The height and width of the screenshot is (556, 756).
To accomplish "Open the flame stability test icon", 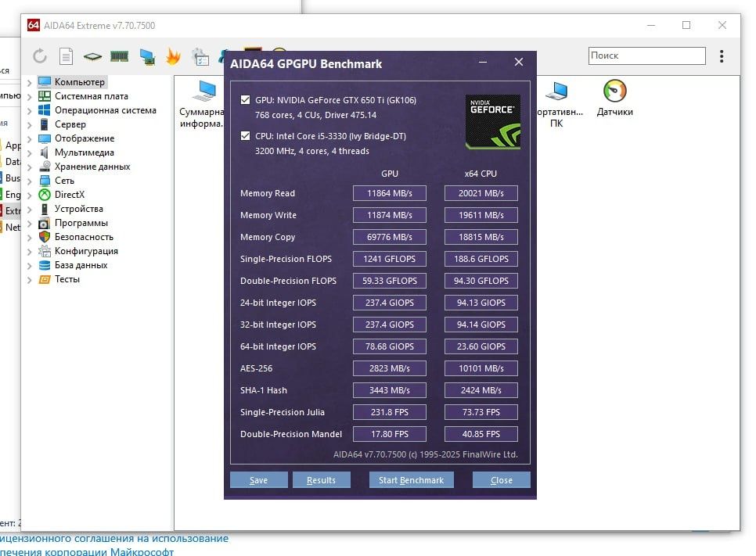I will [173, 56].
